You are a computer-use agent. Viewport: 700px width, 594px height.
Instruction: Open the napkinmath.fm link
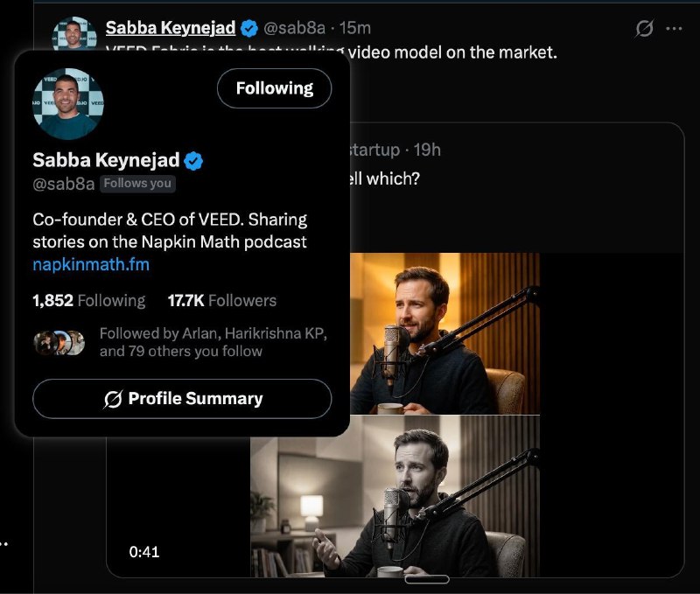tap(91, 264)
